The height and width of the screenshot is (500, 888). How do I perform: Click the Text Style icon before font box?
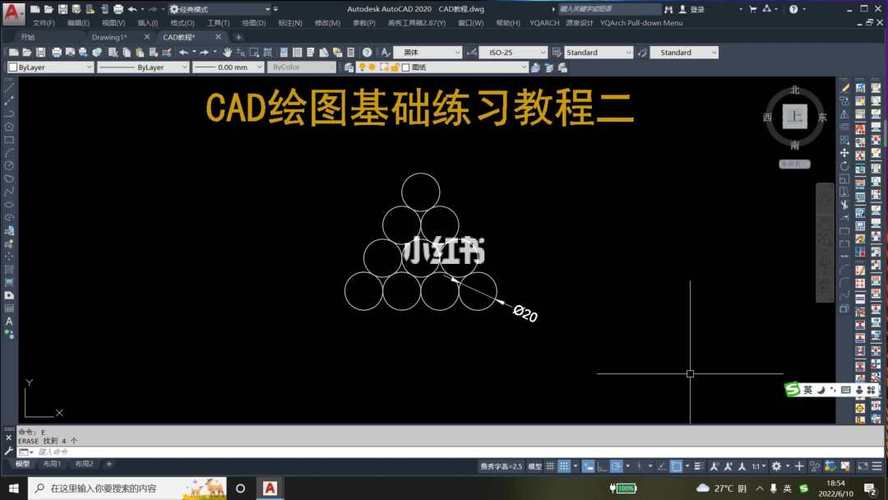click(x=385, y=52)
